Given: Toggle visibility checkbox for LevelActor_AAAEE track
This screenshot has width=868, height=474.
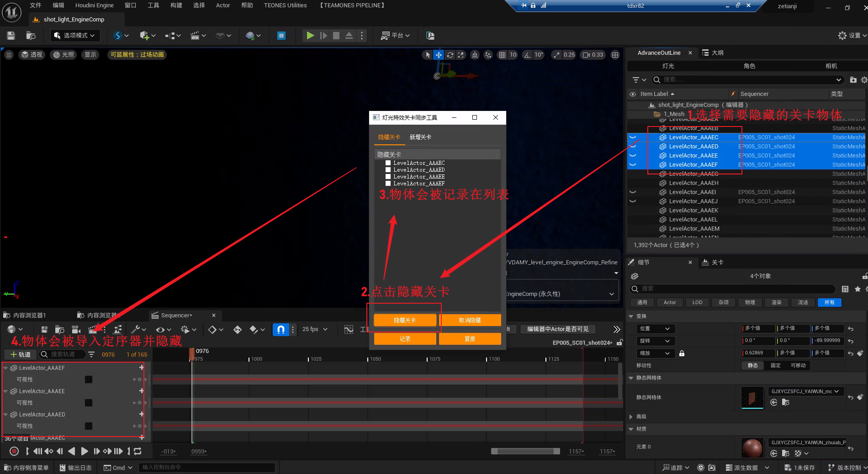Looking at the screenshot, I should coord(89,403).
